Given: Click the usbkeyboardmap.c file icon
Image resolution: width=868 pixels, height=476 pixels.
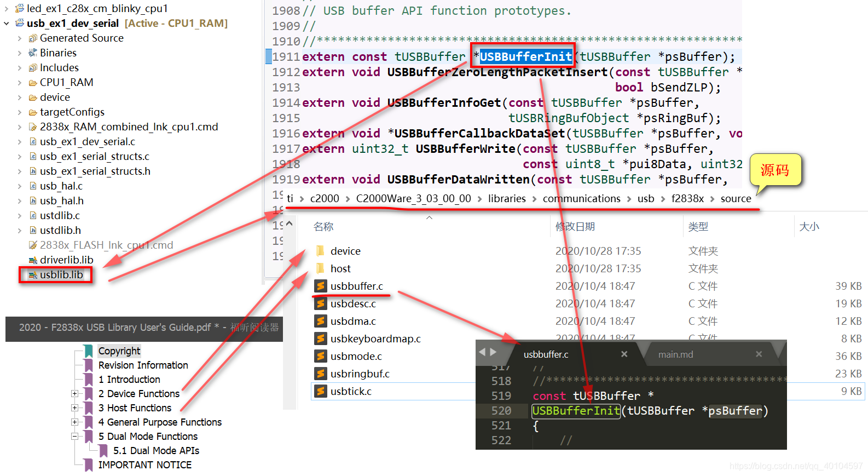Looking at the screenshot, I should pos(321,339).
